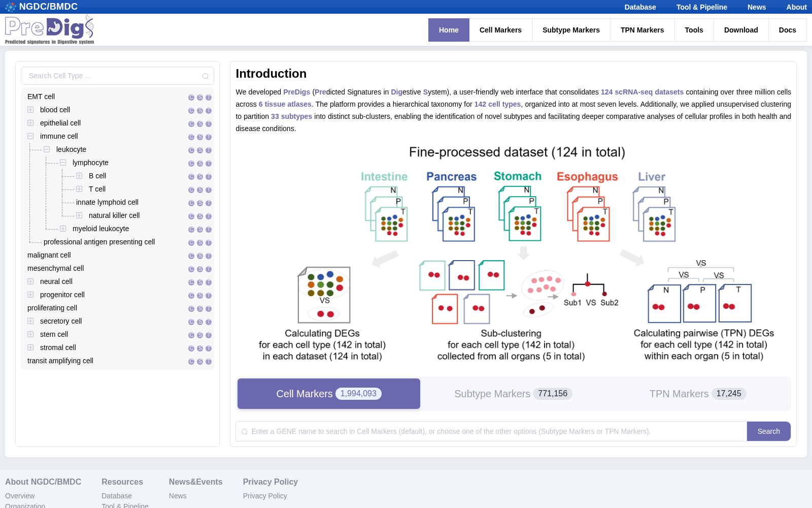Expand the B cell node
The height and width of the screenshot is (508, 812).
pos(79,176)
